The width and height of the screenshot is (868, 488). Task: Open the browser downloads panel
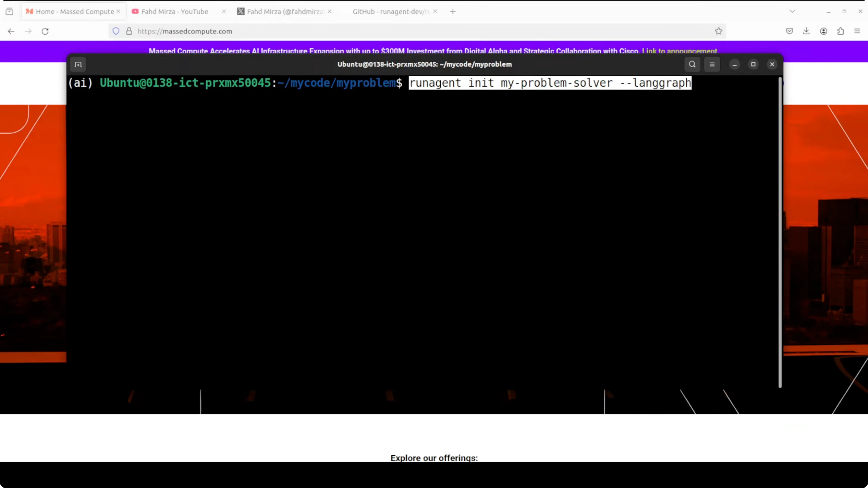tap(806, 31)
